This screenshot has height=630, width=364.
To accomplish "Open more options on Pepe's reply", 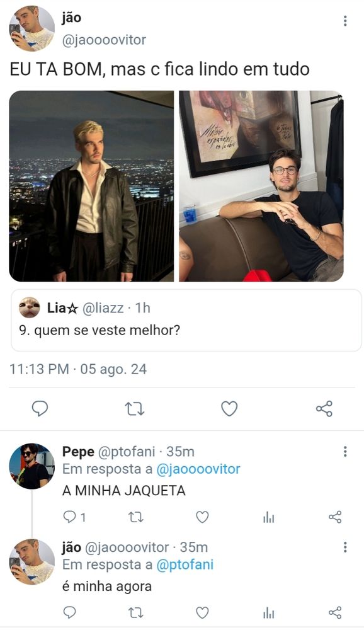I will point(344,451).
